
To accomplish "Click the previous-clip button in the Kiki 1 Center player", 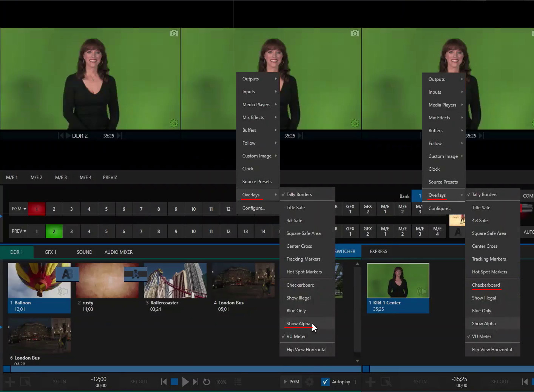I will [525, 382].
